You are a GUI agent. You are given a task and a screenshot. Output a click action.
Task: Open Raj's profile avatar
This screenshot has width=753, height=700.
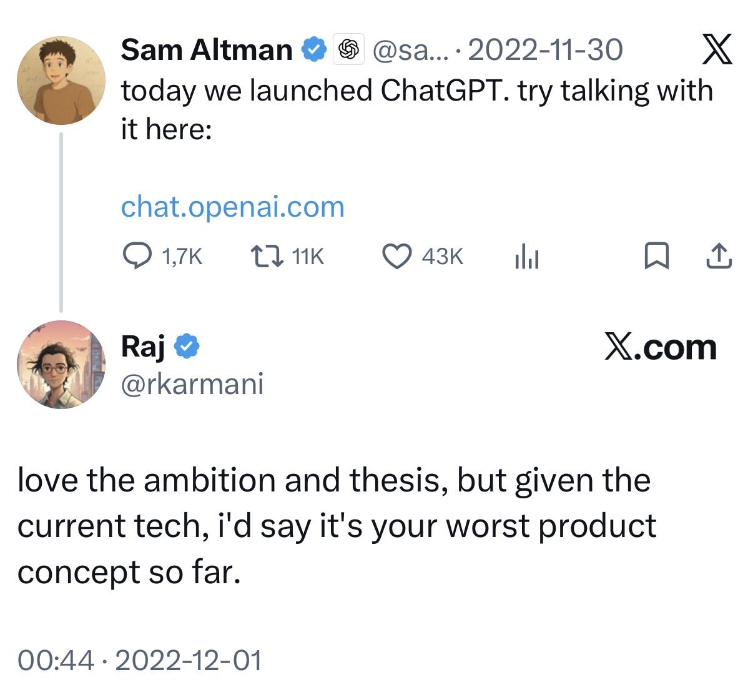pyautogui.click(x=61, y=365)
